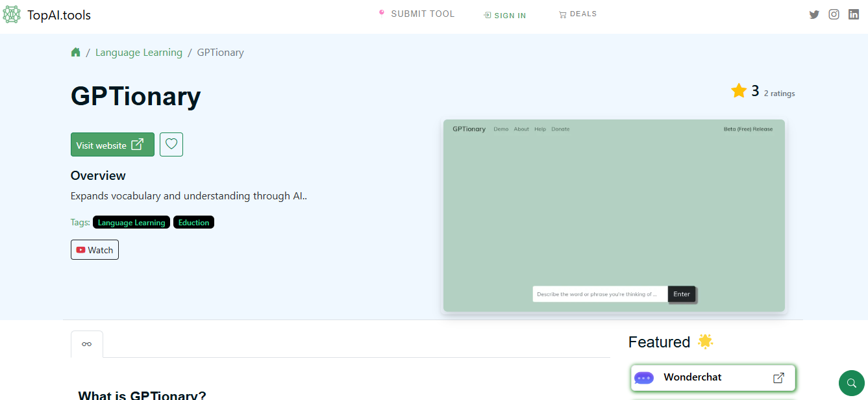Screen dimensions: 868x400
Task: Click the GPTionary page heading
Action: click(136, 96)
